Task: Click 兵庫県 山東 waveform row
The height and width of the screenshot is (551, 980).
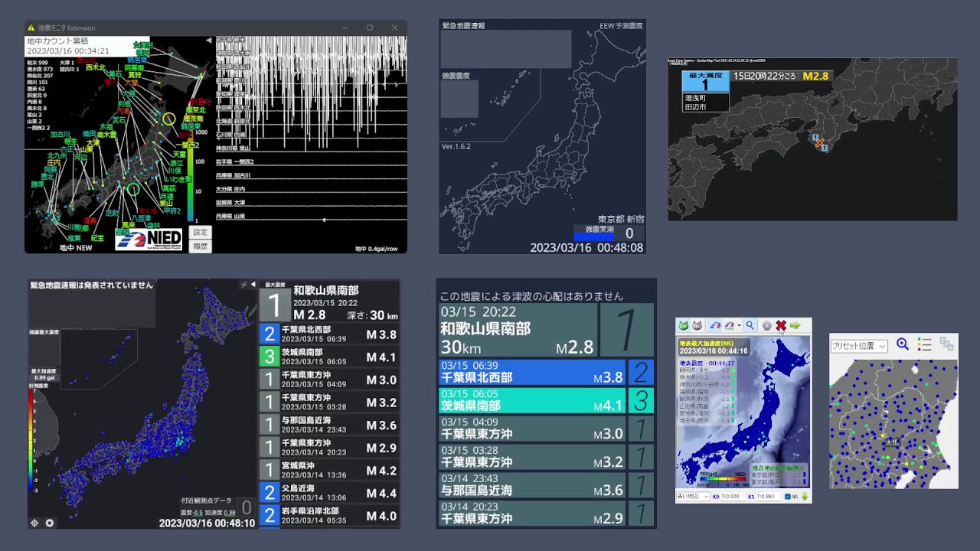Action: [x=312, y=217]
